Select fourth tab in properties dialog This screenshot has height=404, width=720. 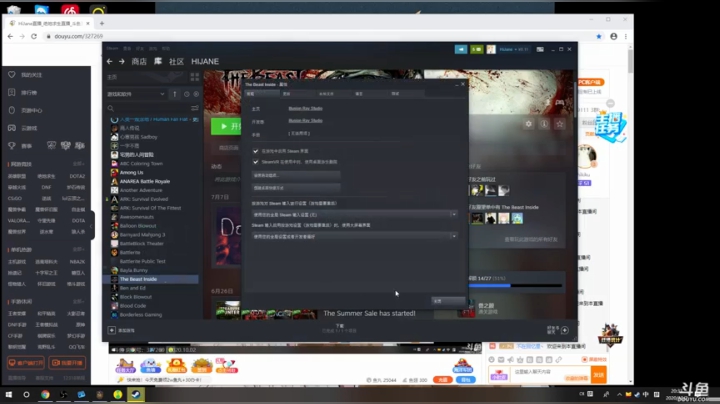(369, 94)
